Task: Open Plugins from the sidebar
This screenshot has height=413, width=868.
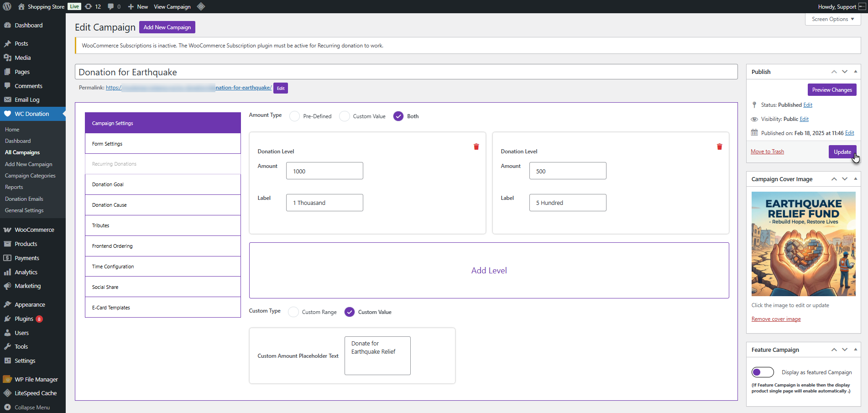Action: pyautogui.click(x=24, y=319)
